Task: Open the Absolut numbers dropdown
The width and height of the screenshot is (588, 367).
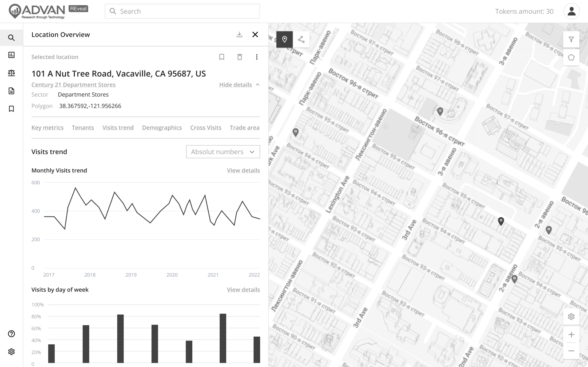Action: click(x=223, y=151)
